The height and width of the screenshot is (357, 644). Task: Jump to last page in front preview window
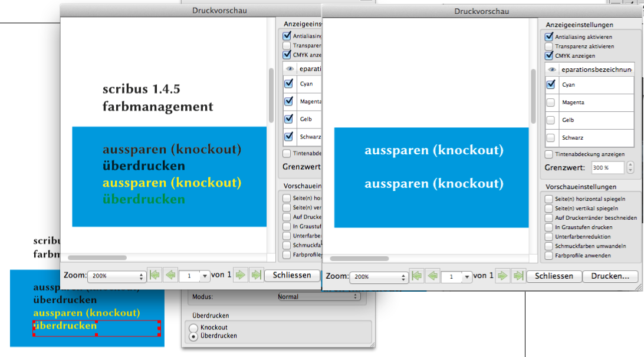(x=518, y=276)
